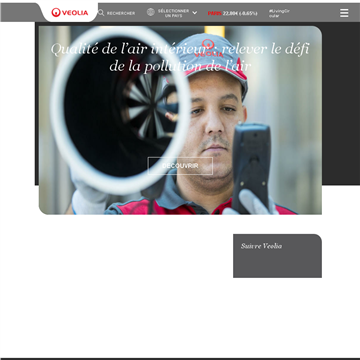360x360 pixels.
Task: Open the hamburger menu icon
Action: [344, 13]
